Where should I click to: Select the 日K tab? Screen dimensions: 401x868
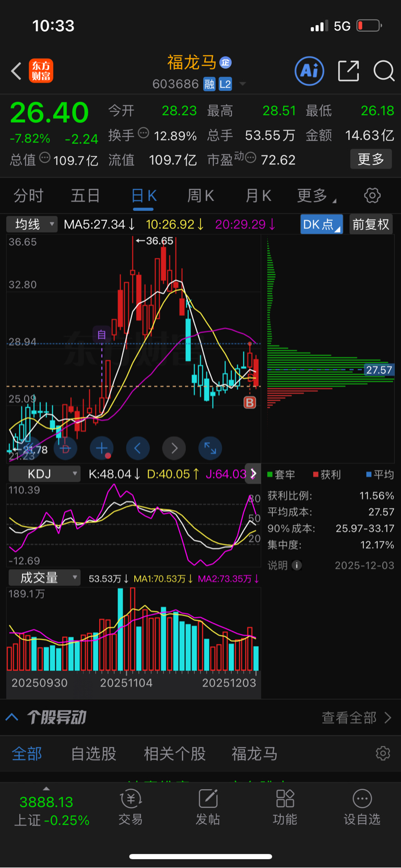[144, 196]
